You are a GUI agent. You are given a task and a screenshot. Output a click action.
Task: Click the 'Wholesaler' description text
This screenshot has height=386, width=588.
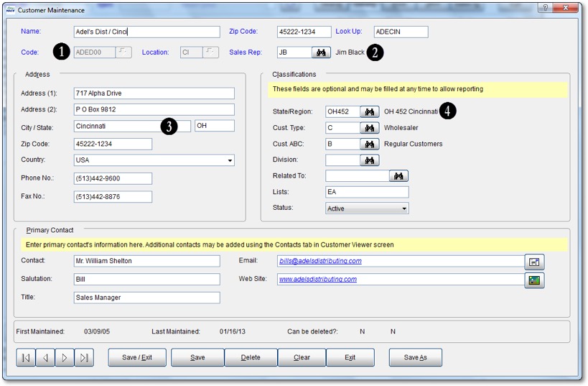[401, 128]
